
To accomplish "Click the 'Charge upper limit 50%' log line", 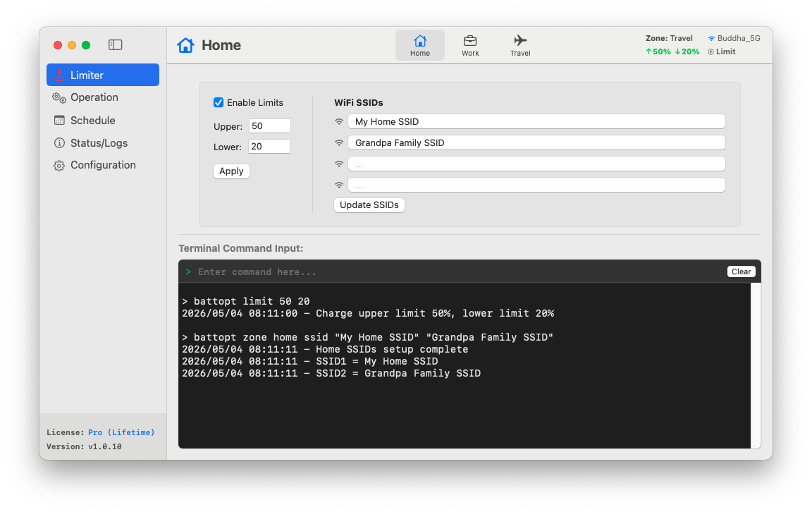I will tap(368, 314).
